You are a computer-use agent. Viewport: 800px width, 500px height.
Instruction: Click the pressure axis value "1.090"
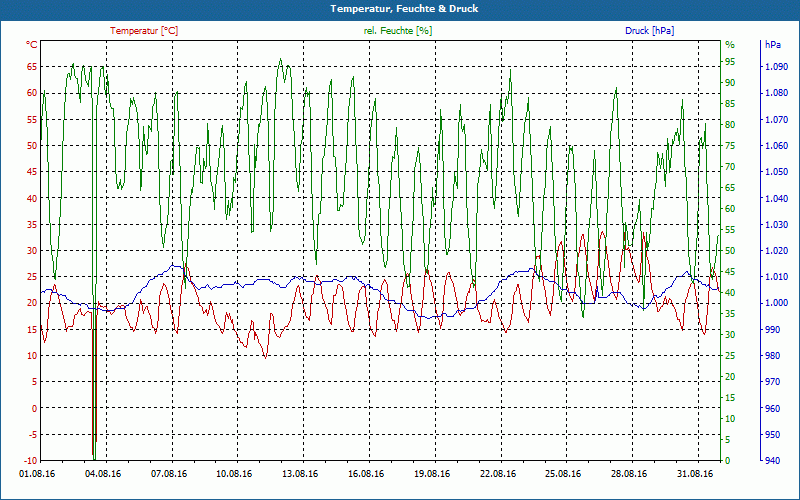(x=777, y=66)
